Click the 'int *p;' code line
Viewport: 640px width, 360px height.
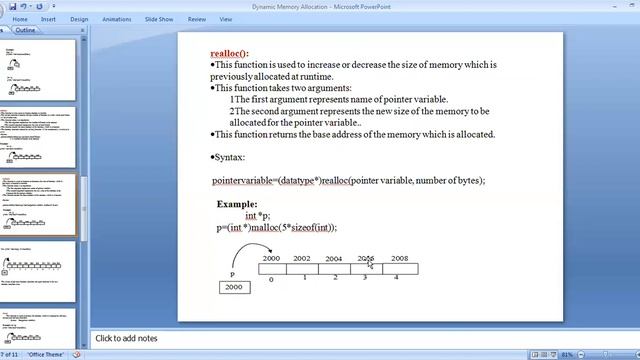coord(258,216)
